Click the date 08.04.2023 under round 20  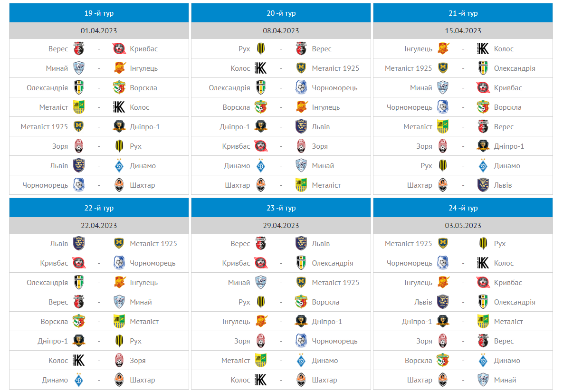[281, 31]
